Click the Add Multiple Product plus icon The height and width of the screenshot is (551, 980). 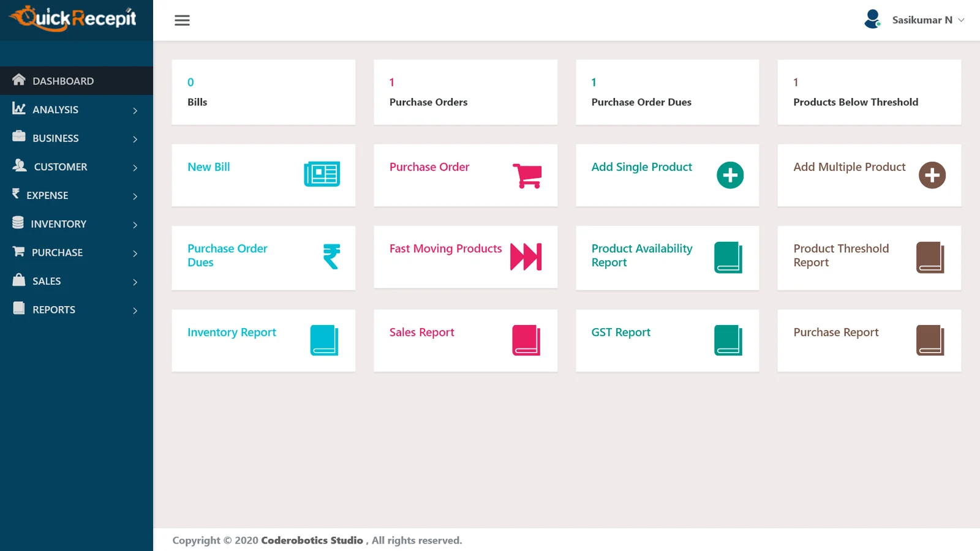[932, 175]
